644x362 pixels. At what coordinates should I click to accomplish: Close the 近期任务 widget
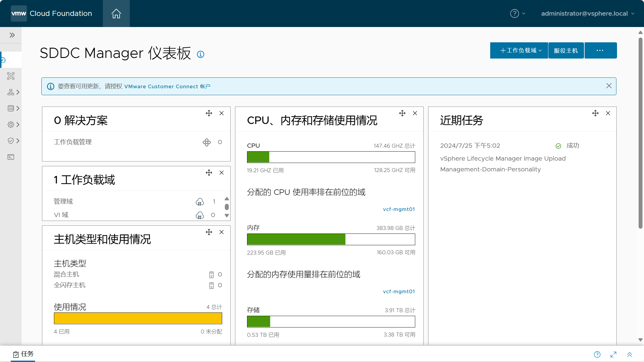[x=608, y=113]
